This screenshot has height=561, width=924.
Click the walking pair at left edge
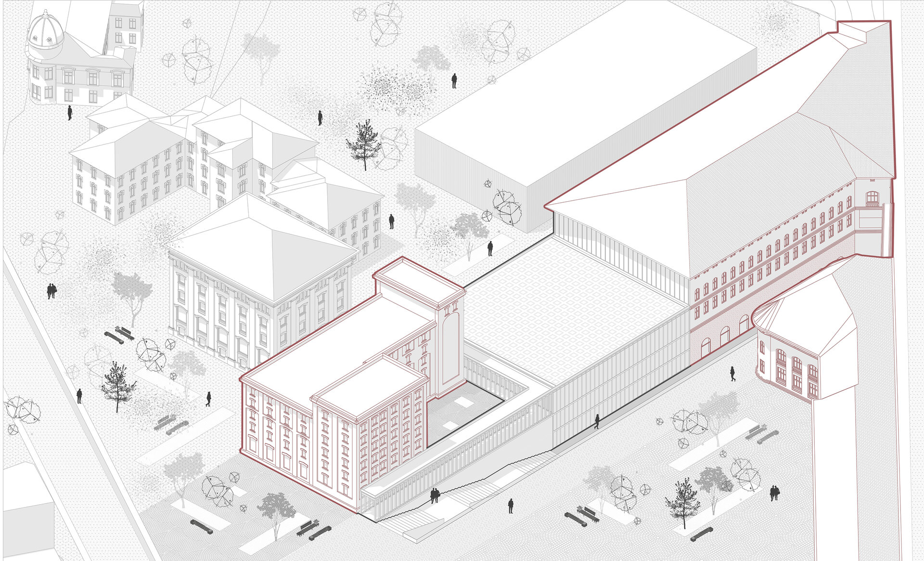[51, 291]
